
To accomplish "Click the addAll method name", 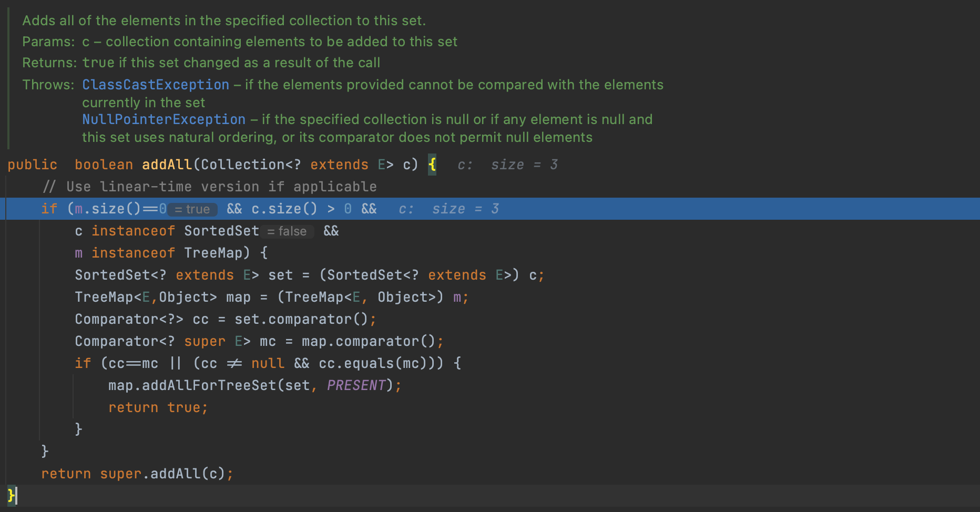I will click(x=167, y=165).
